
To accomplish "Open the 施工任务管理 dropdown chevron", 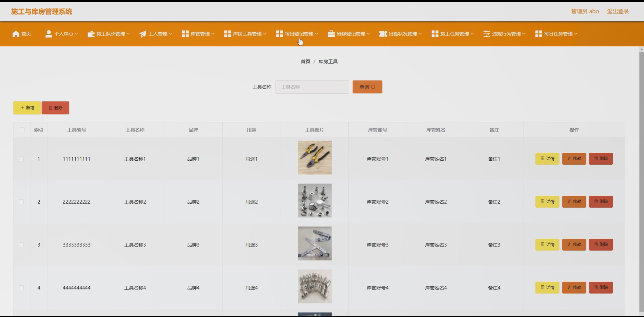I will point(472,34).
